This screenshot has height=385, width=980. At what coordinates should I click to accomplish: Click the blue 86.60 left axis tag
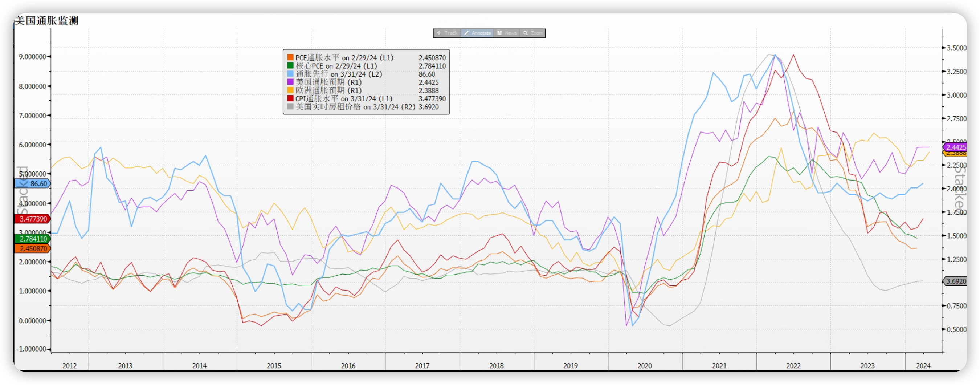point(33,183)
